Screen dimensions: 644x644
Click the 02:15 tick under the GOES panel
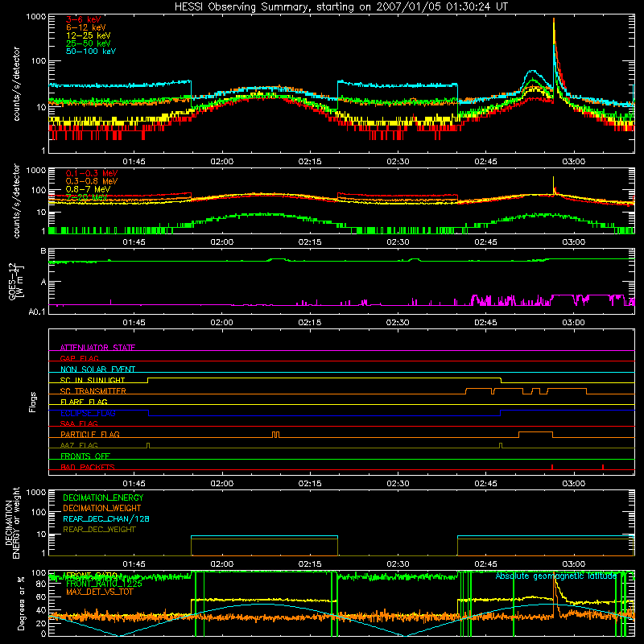(x=310, y=323)
